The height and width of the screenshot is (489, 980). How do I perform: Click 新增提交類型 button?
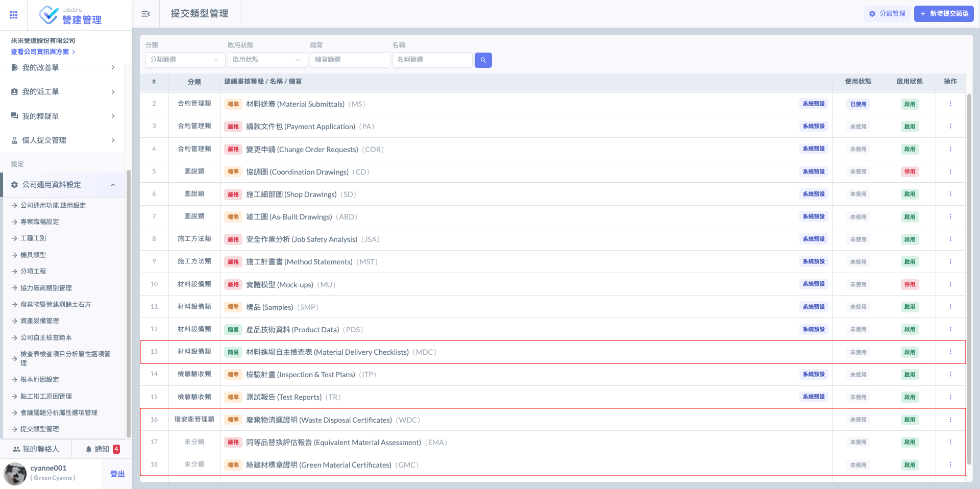pos(944,14)
